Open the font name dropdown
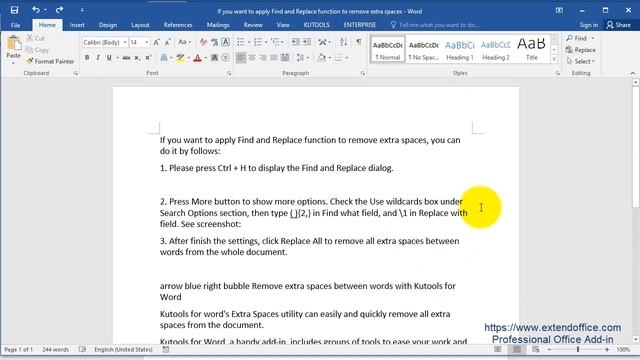 (x=125, y=42)
